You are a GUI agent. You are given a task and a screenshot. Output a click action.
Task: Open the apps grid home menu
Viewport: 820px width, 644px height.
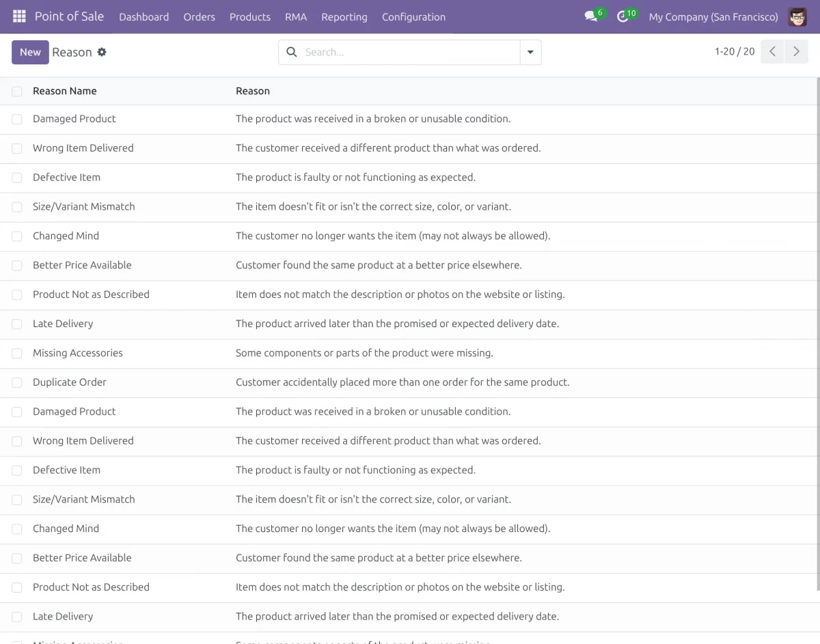coord(19,16)
